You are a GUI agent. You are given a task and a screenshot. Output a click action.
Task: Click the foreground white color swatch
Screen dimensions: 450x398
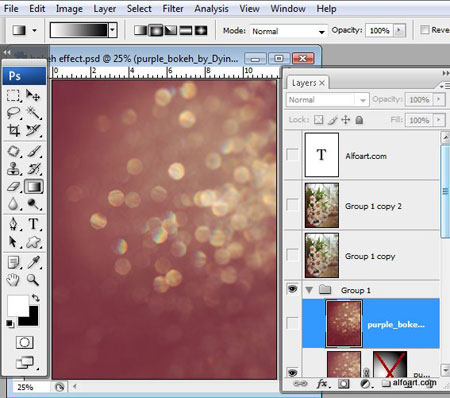pyautogui.click(x=17, y=305)
